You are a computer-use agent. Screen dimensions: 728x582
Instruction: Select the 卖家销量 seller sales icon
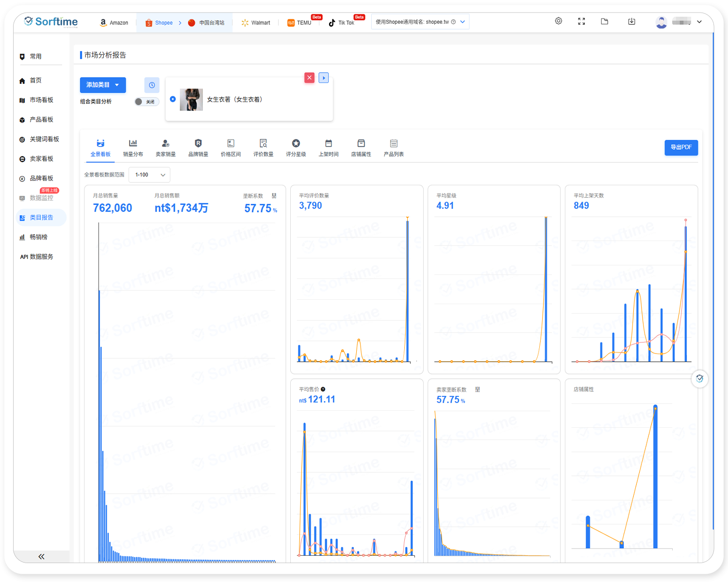[x=165, y=147]
